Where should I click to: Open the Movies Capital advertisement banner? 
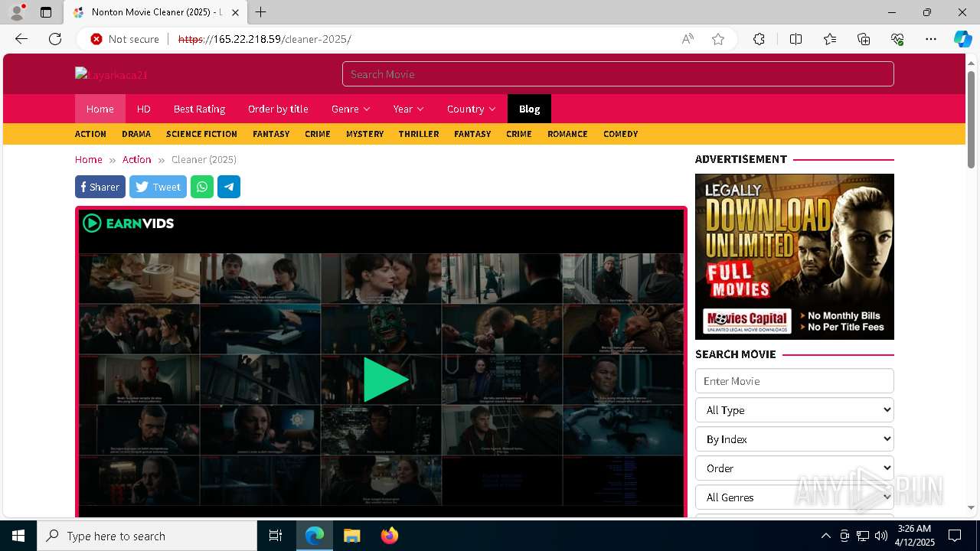coord(795,256)
